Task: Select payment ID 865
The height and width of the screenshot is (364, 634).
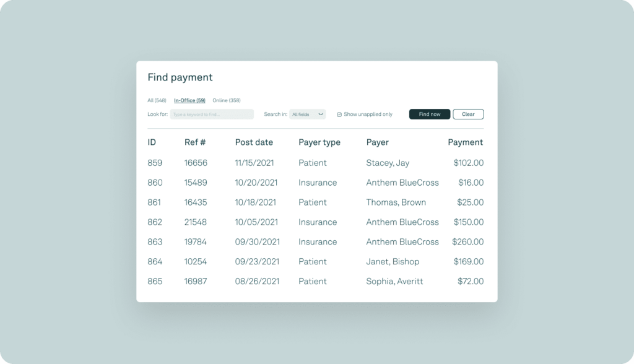Action: (155, 282)
